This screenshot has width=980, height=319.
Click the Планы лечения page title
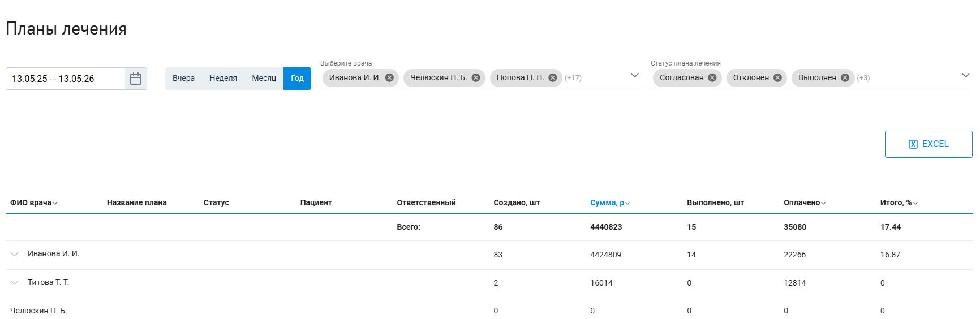(x=66, y=29)
